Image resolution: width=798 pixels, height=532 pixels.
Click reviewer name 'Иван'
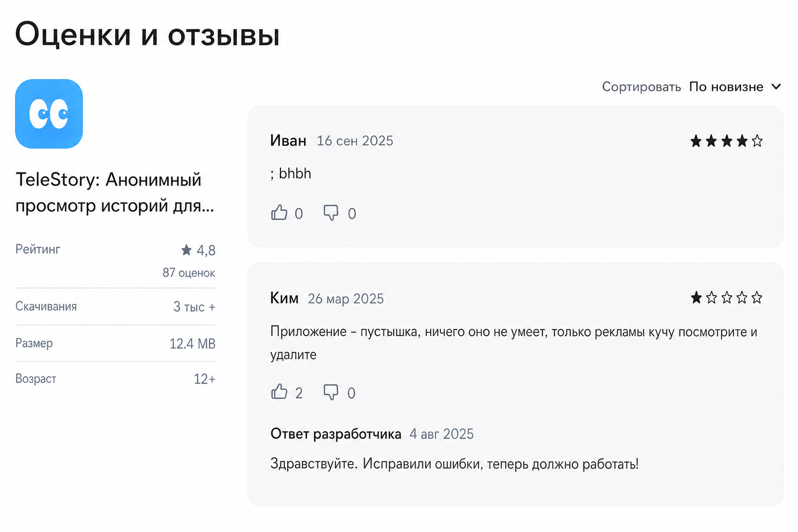(x=288, y=141)
